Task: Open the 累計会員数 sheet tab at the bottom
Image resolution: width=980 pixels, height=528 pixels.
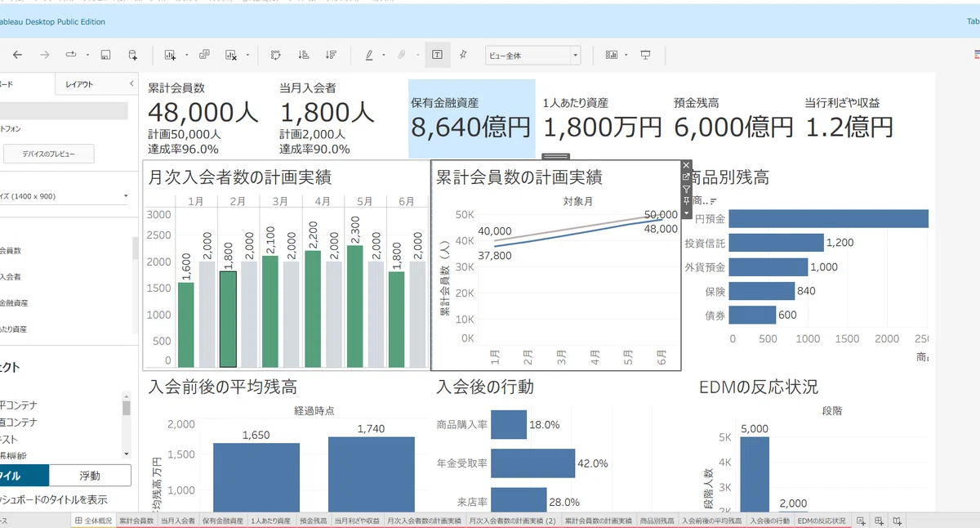Action: click(136, 521)
